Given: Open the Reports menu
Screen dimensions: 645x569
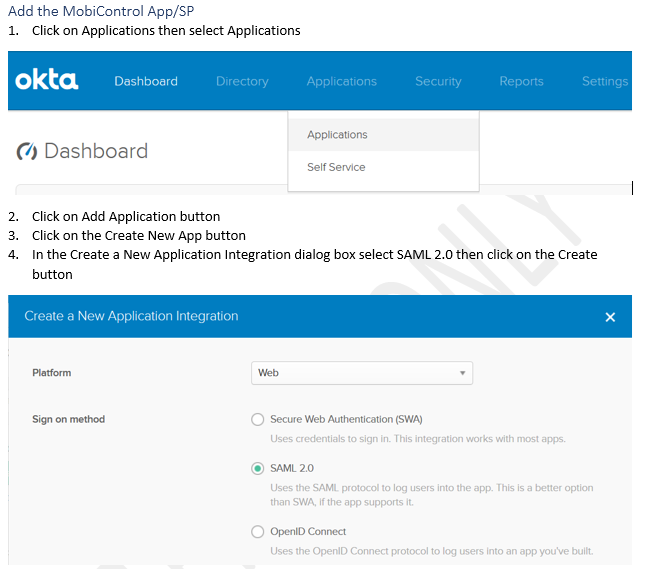Looking at the screenshot, I should coord(521,82).
